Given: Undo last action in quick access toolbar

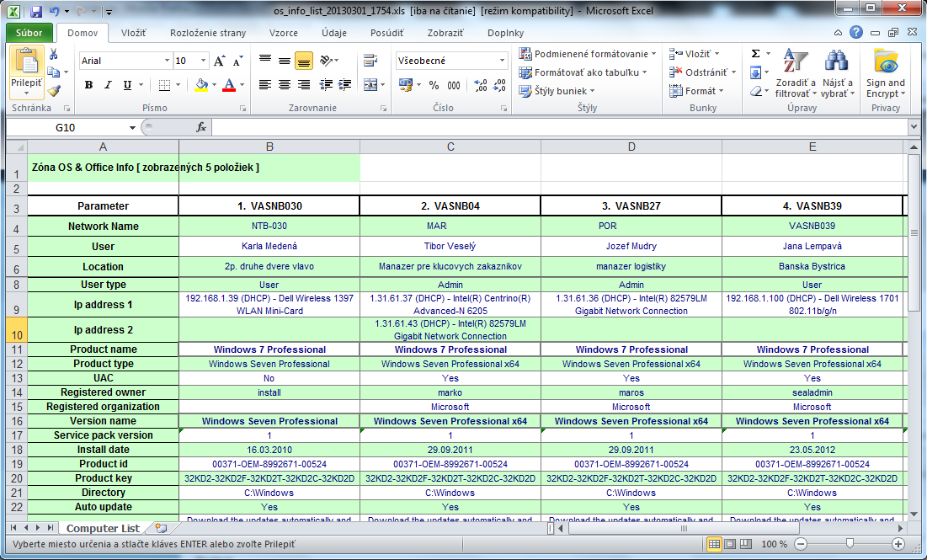Looking at the screenshot, I should point(55,11).
